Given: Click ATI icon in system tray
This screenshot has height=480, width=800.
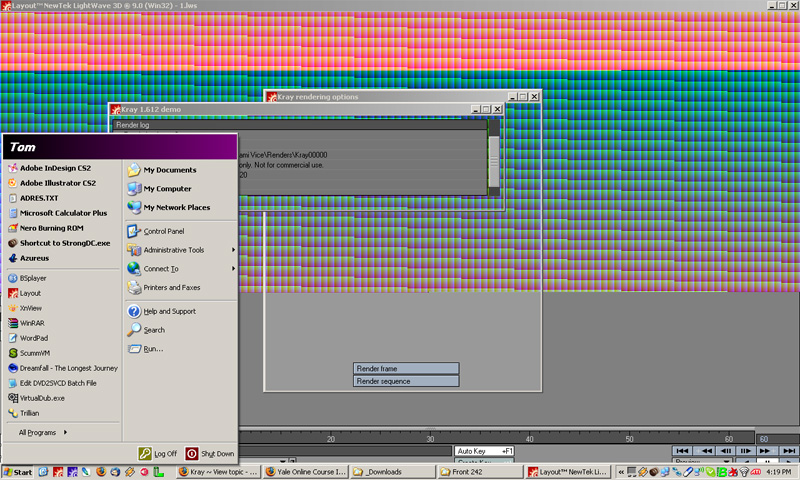Looking at the screenshot, I should point(756,472).
